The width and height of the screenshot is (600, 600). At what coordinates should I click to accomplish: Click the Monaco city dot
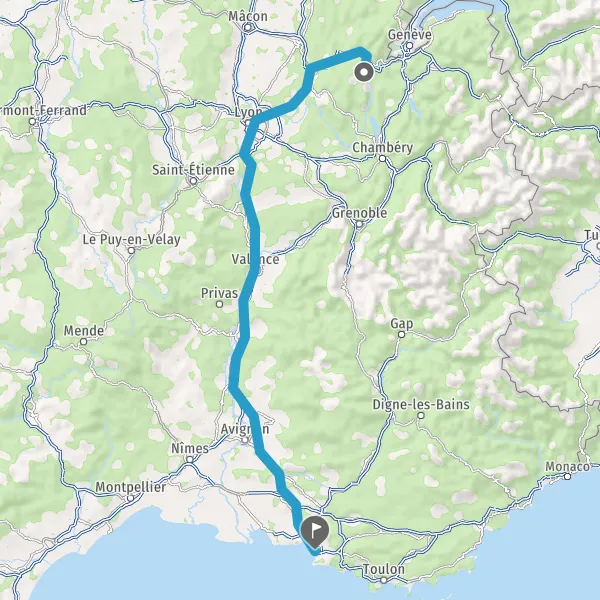point(567,476)
